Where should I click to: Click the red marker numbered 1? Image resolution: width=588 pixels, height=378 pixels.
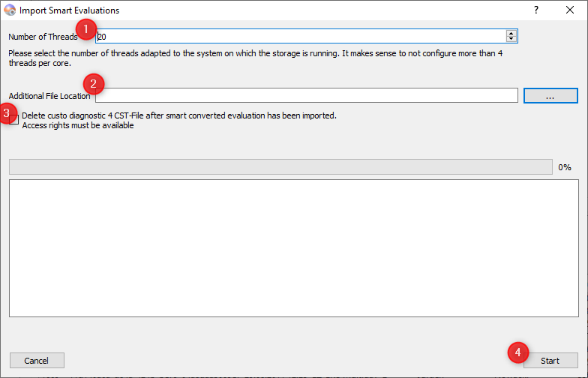[87, 30]
